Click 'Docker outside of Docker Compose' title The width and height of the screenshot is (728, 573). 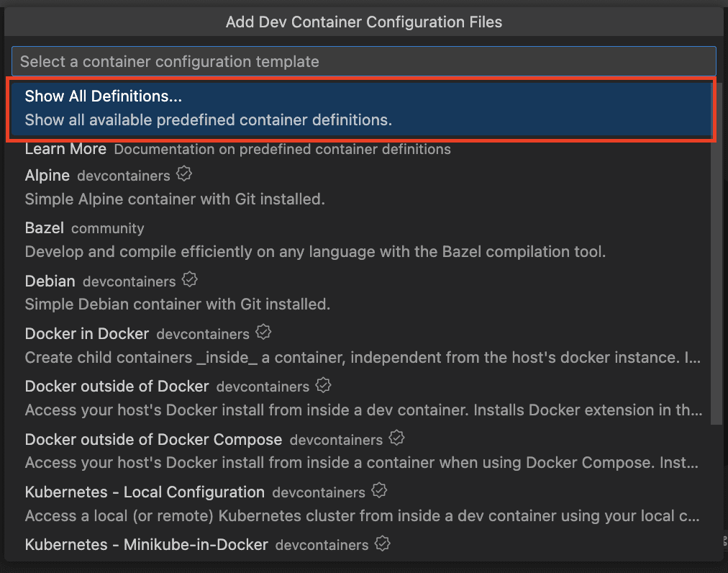point(153,440)
